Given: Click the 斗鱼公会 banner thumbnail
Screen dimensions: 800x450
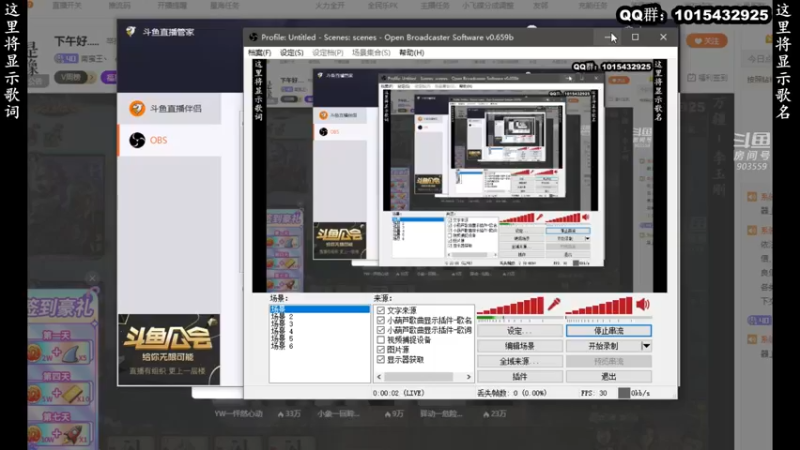Looking at the screenshot, I should point(169,349).
